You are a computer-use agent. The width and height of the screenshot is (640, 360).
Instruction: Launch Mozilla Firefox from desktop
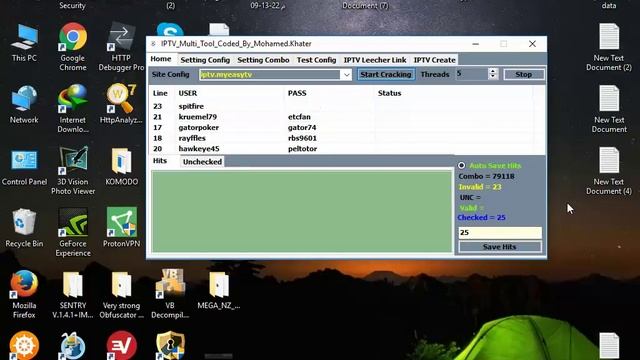[24, 294]
